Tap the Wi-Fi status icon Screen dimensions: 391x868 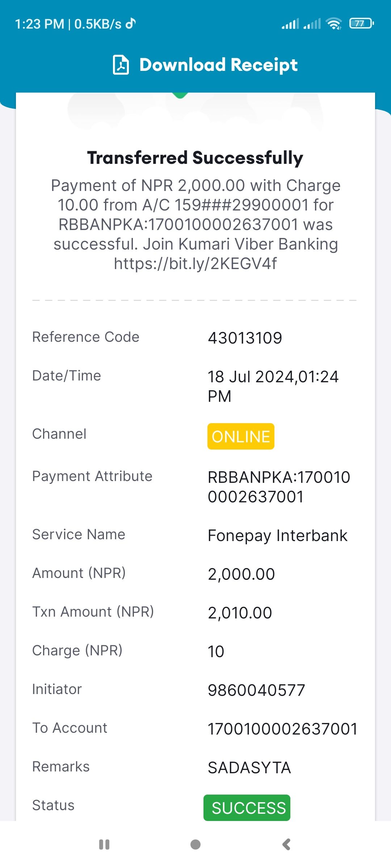pos(334,24)
